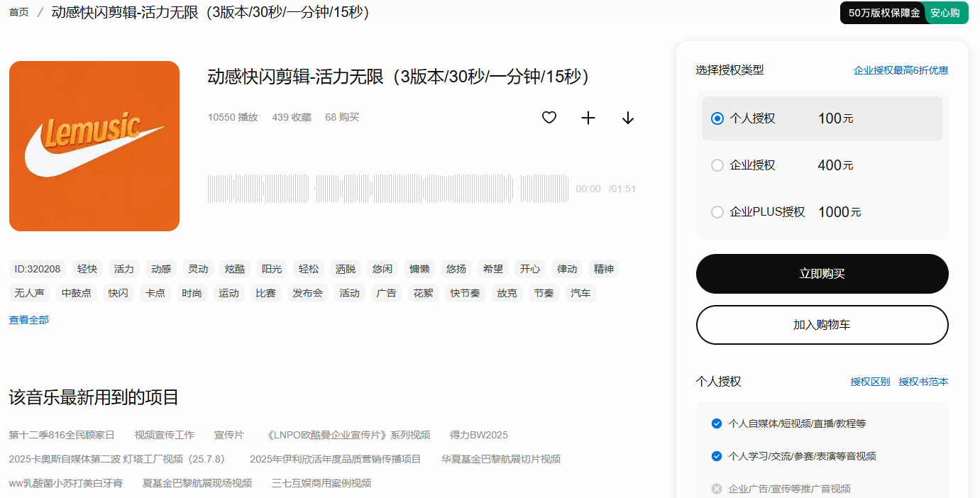
Task: Click the 慵懒 tag
Action: pos(419,269)
